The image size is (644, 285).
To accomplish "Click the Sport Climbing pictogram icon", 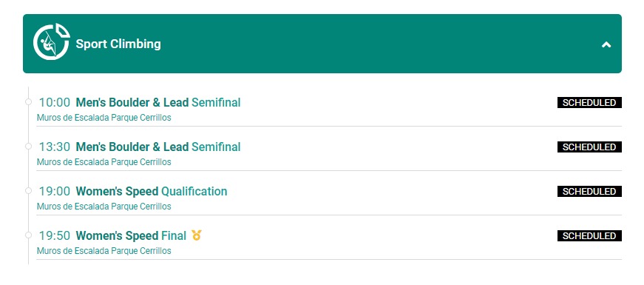I will (x=51, y=42).
